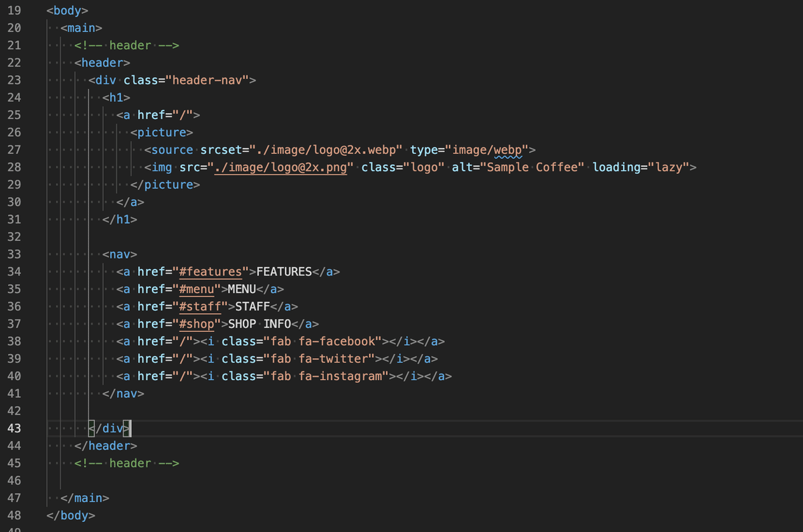803x532 pixels.
Task: Click the "./image/logo@2x.webp" srcset value
Action: (326, 150)
